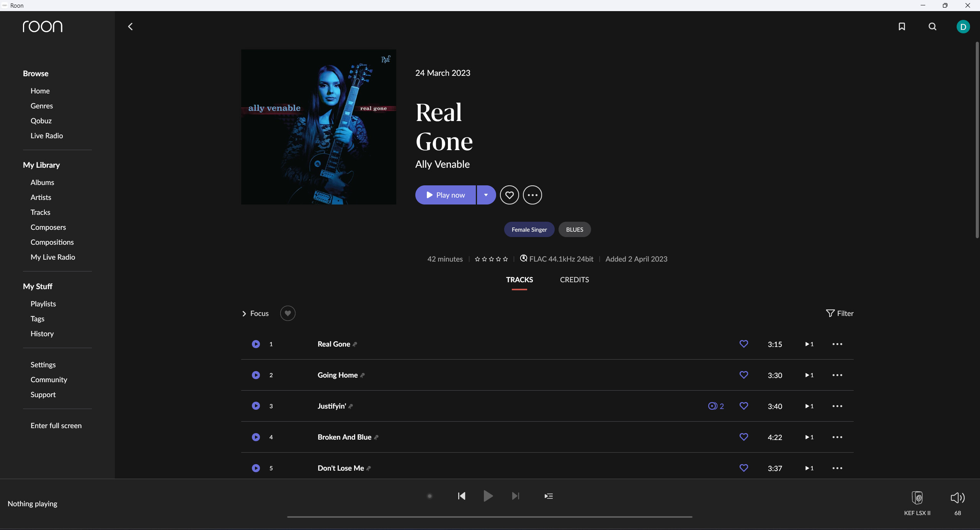The image size is (980, 530).
Task: Open Playlists in the sidebar
Action: (43, 304)
